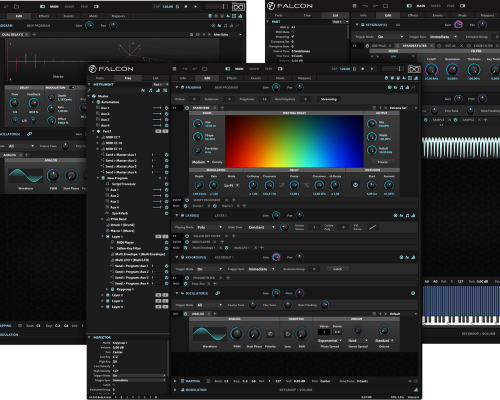Screen dimensions: 500x400
Task: Click the wrench icon under INSTRUMENT header
Action: click(89, 90)
